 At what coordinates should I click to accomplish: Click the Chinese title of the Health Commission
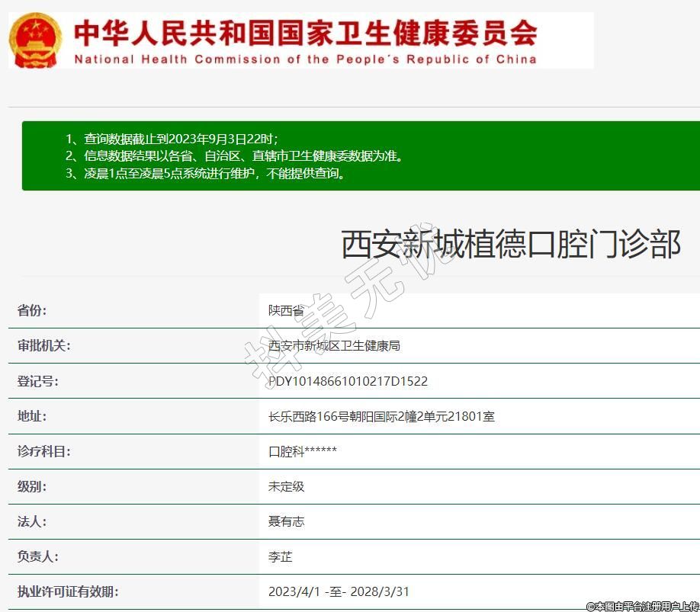(306, 32)
